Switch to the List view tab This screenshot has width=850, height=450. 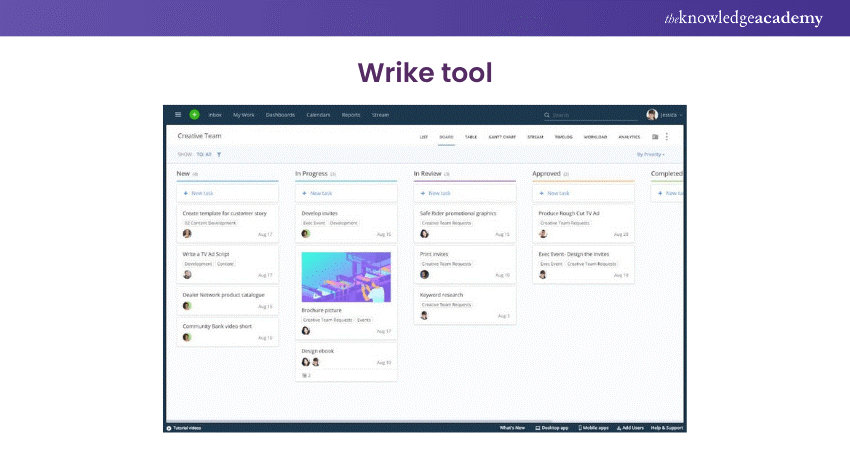[424, 137]
